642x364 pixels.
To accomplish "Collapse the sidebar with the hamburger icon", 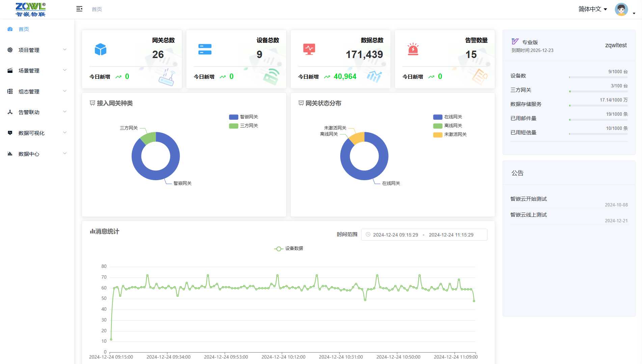I will (79, 9).
